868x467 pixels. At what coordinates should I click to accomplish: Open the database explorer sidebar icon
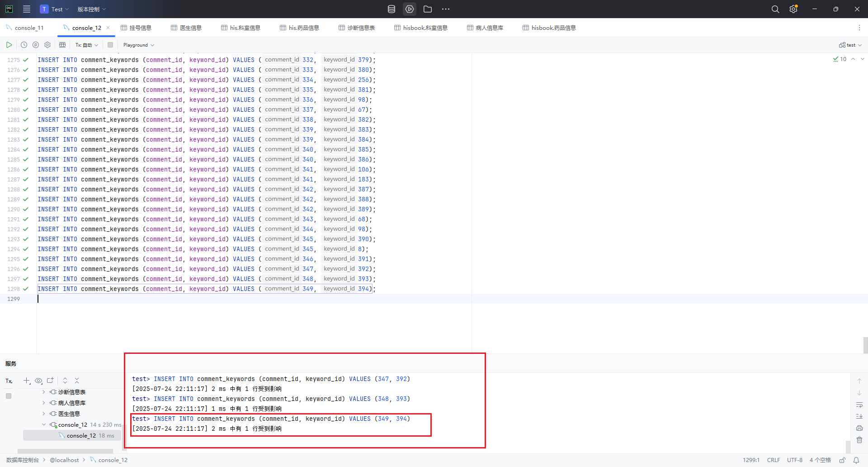(x=391, y=9)
